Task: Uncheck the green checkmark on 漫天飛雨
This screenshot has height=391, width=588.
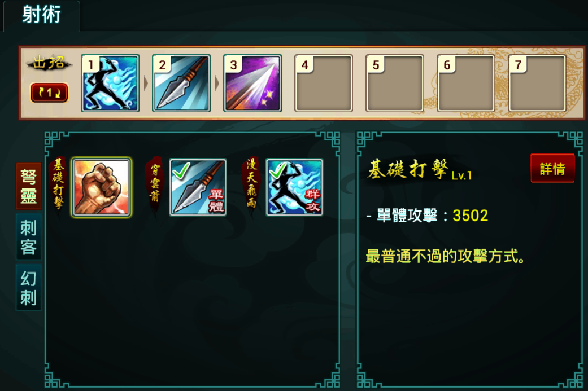Action: (x=278, y=170)
